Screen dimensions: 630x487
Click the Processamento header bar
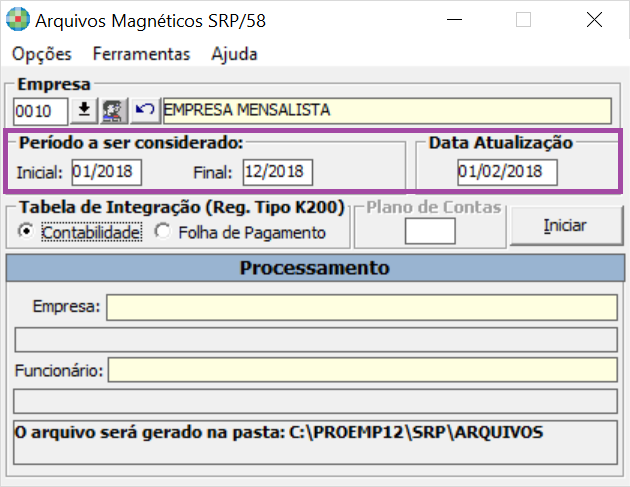click(x=315, y=268)
